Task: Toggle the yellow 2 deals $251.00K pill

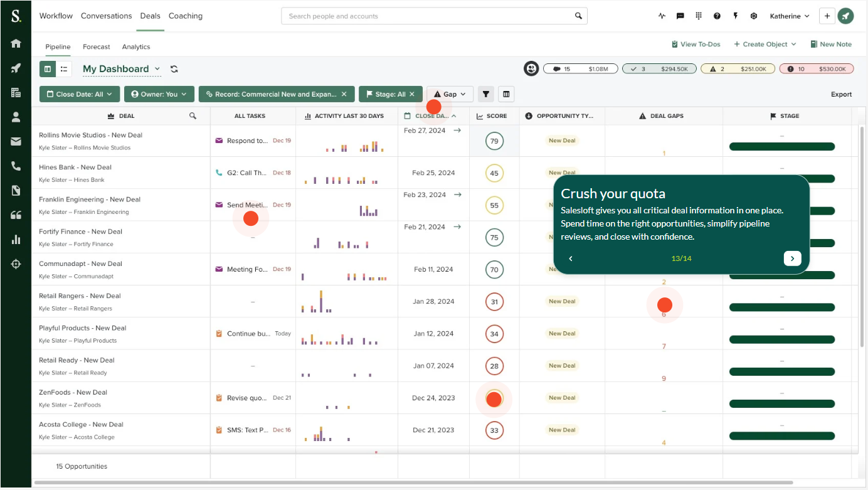Action: (x=738, y=69)
